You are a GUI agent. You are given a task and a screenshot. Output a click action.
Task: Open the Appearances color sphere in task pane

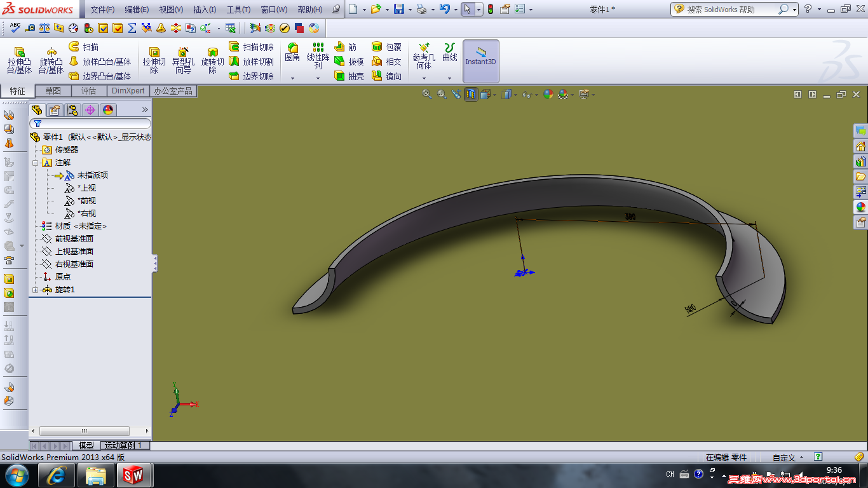(861, 207)
